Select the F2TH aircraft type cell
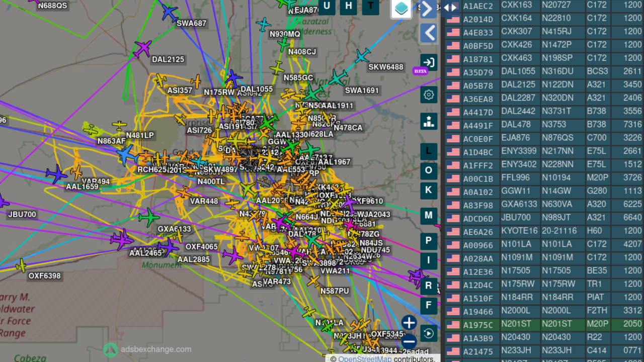The width and height of the screenshot is (644, 362). point(598,311)
